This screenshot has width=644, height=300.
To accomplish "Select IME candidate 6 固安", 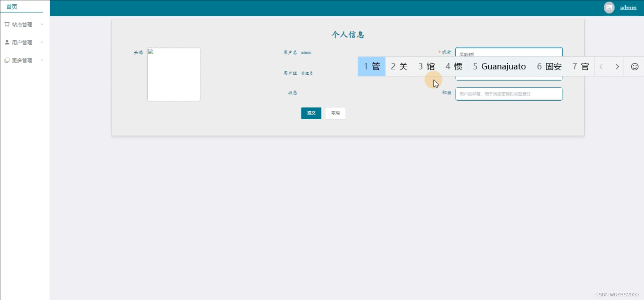I will (549, 67).
